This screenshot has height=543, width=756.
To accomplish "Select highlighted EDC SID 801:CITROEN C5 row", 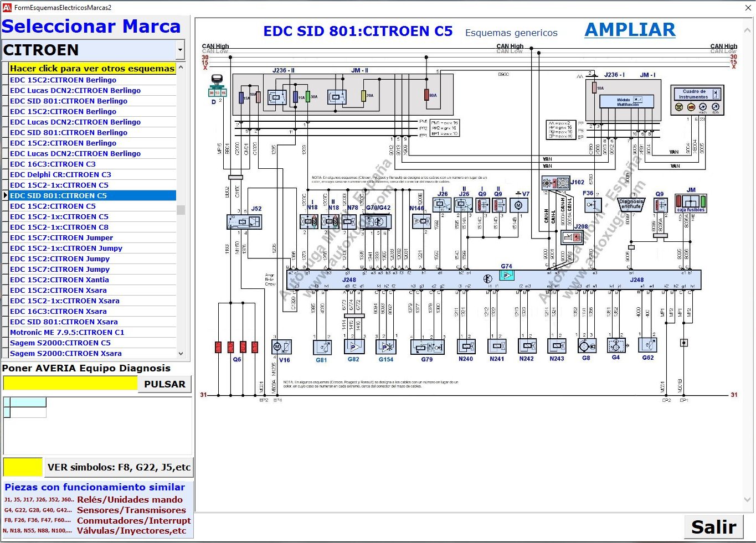I will click(x=92, y=195).
